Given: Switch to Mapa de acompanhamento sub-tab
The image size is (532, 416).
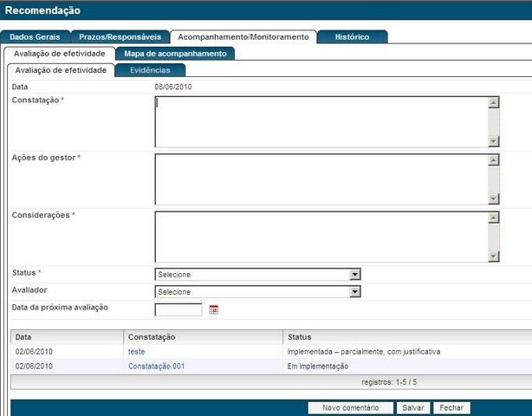Looking at the screenshot, I should tap(175, 54).
